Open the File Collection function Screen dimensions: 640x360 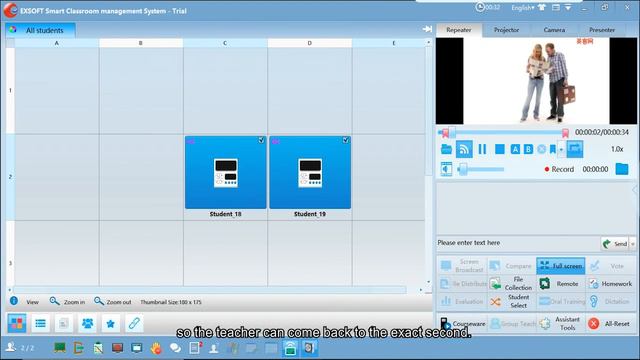coord(511,283)
